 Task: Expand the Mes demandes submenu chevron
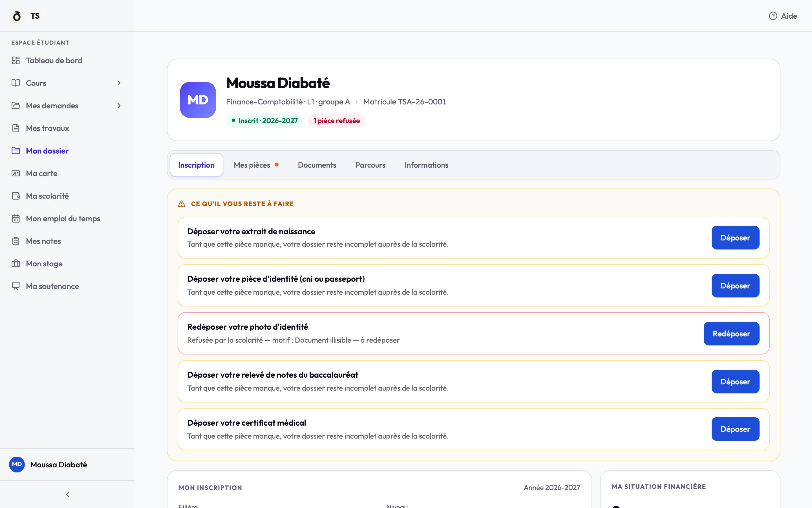click(119, 106)
